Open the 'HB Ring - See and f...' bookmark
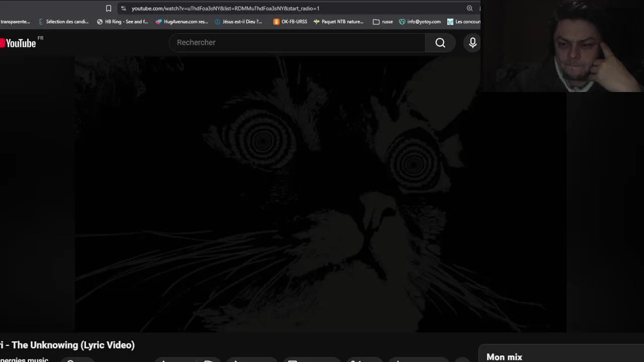 [x=122, y=22]
